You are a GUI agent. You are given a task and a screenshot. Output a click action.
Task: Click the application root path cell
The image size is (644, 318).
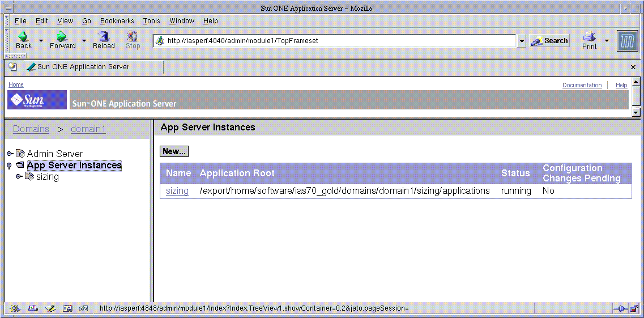[344, 190]
